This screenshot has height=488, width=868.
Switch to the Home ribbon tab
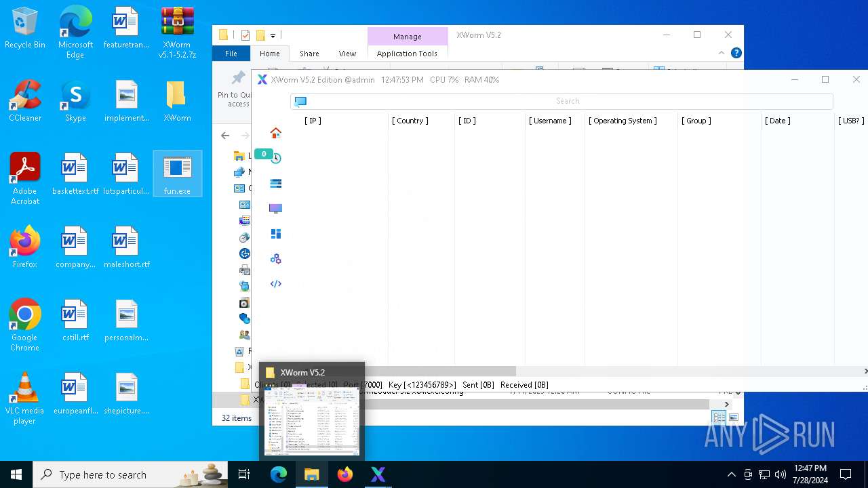point(269,54)
